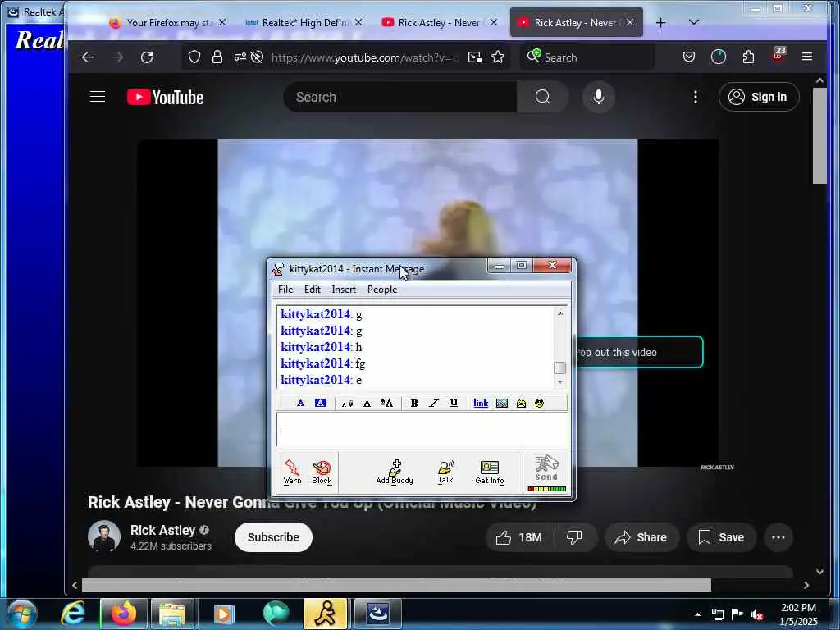The width and height of the screenshot is (840, 630).
Task: Subscribe to Rick Astley channel
Action: (273, 537)
